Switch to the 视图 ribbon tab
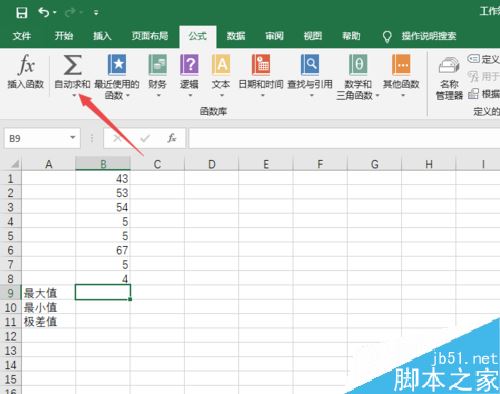Image resolution: width=500 pixels, height=394 pixels. (x=313, y=36)
